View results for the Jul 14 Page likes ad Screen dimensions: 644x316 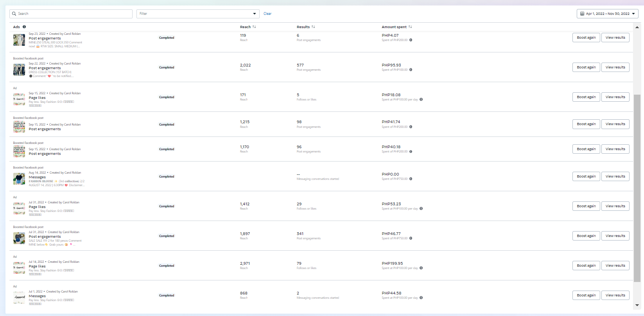(615, 266)
